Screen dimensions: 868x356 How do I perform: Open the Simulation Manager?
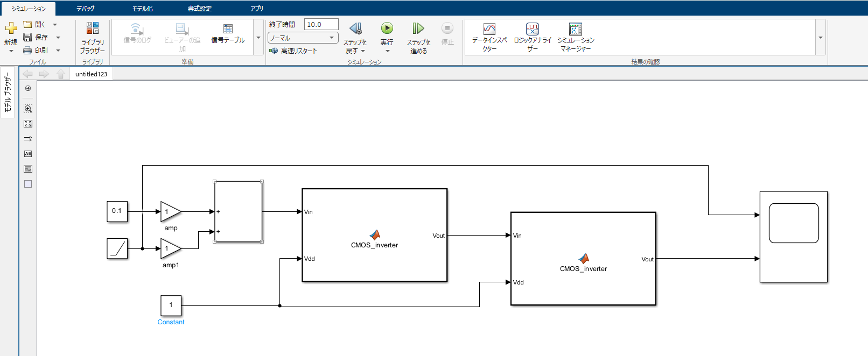(x=576, y=37)
